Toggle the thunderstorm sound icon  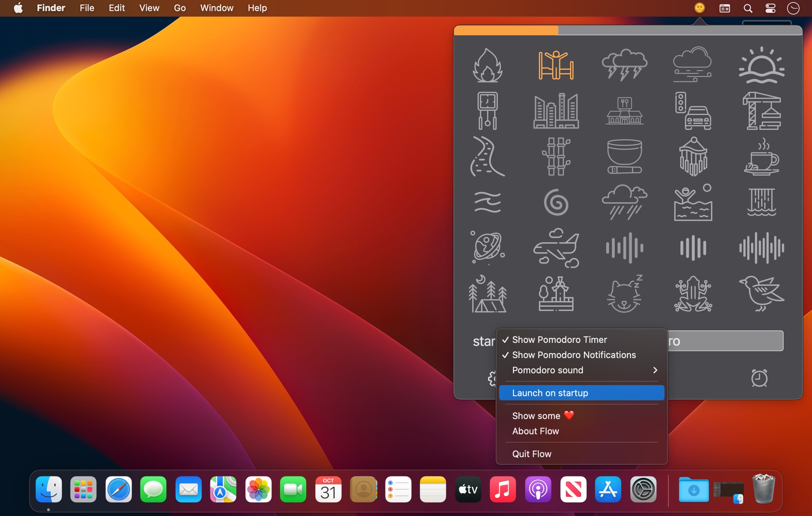click(624, 65)
